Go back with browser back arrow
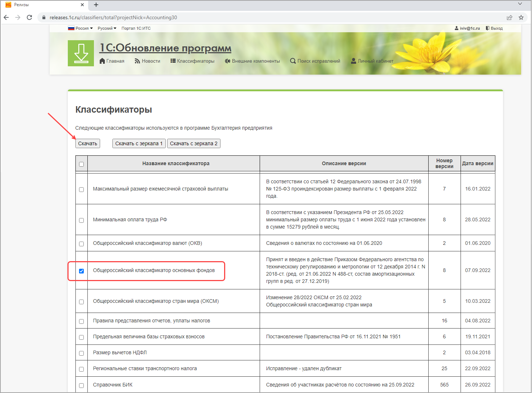Image resolution: width=532 pixels, height=393 pixels. tap(6, 17)
